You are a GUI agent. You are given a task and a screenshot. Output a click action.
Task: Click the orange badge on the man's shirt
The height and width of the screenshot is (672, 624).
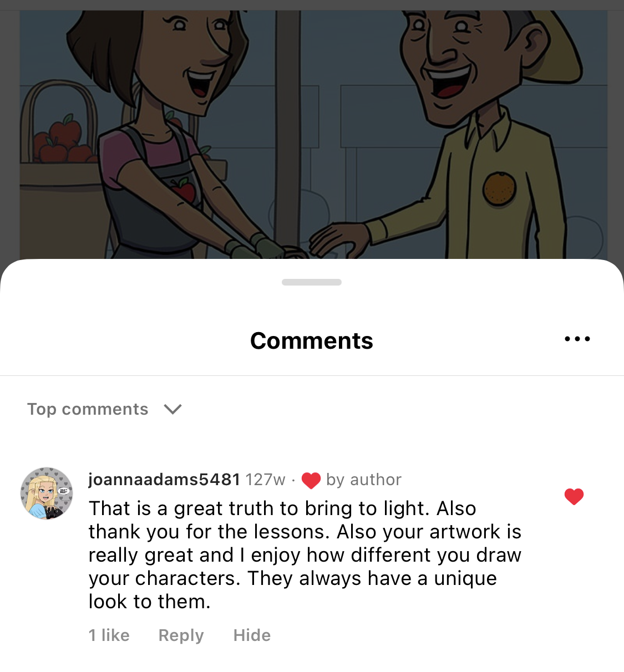[499, 189]
